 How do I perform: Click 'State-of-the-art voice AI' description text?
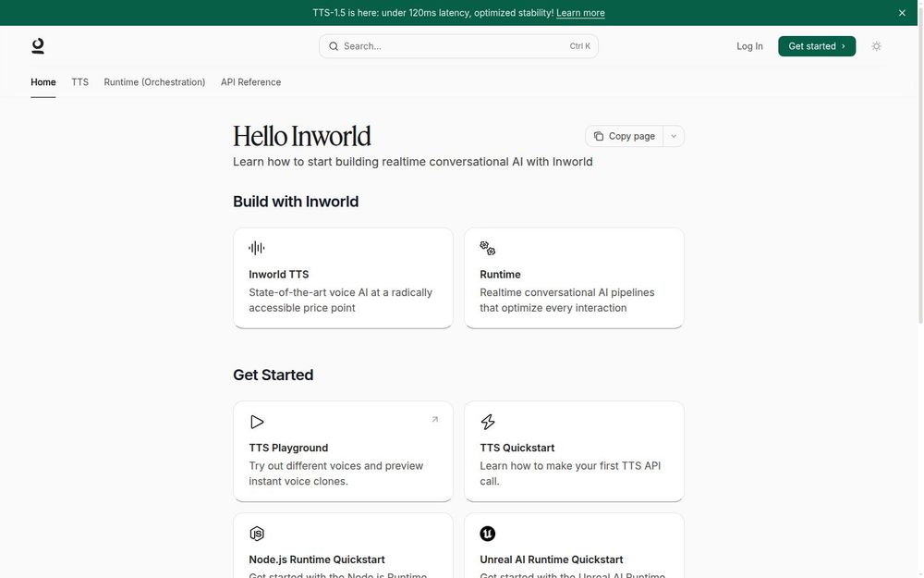(341, 301)
